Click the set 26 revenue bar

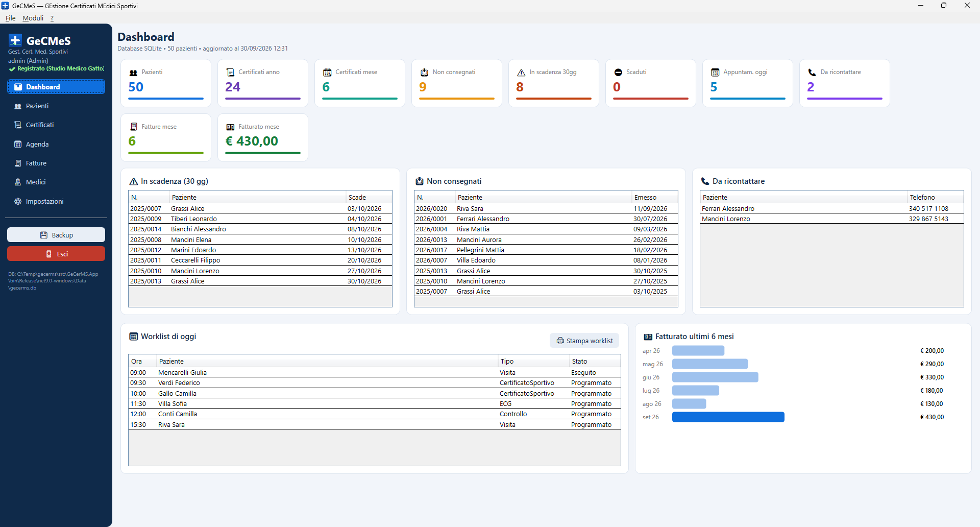coord(728,417)
